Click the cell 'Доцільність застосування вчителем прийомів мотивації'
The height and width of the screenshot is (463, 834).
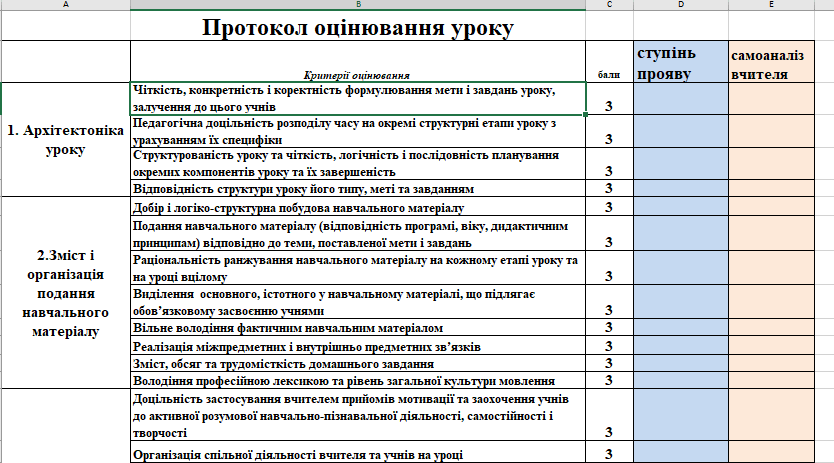358,415
